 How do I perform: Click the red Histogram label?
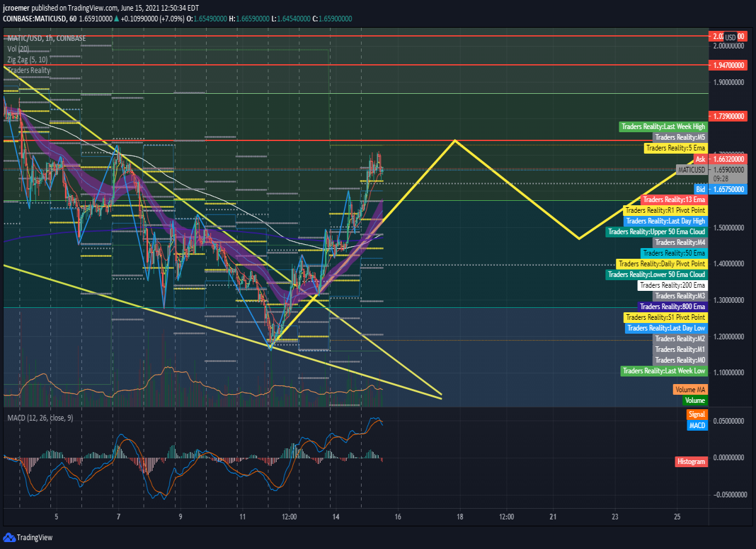pos(690,461)
